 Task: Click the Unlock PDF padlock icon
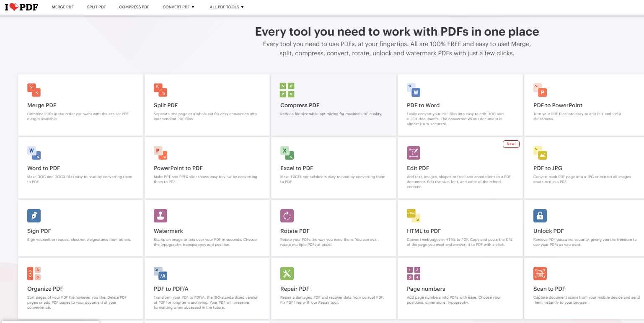540,216
